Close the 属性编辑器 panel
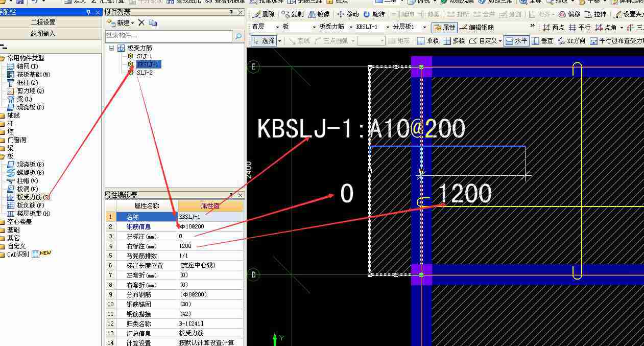This screenshot has width=644, height=346. 240,195
